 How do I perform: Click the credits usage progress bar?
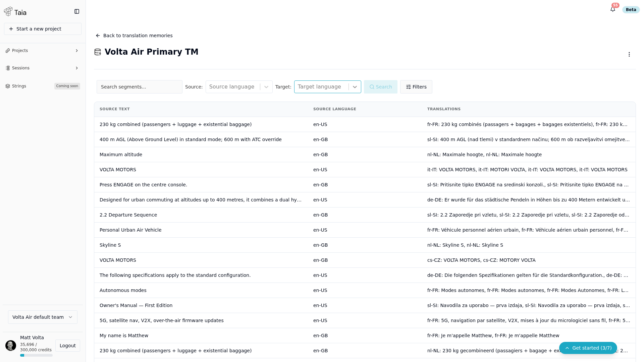click(x=36, y=355)
